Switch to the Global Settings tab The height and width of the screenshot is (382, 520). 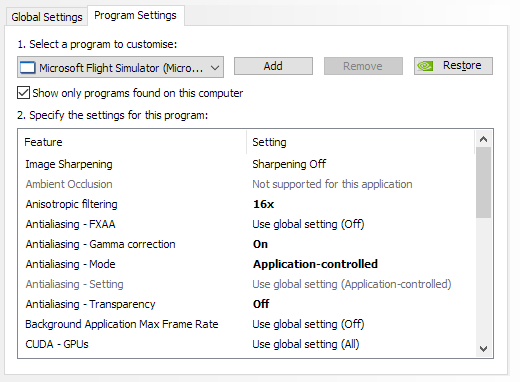tap(47, 17)
